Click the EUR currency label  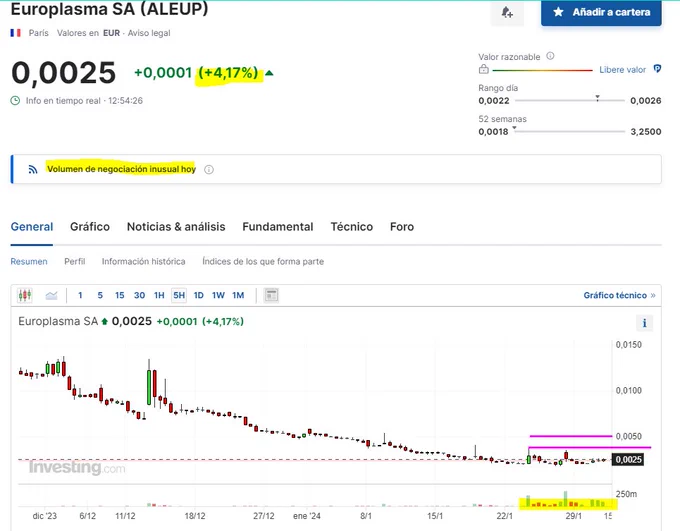coord(111,33)
